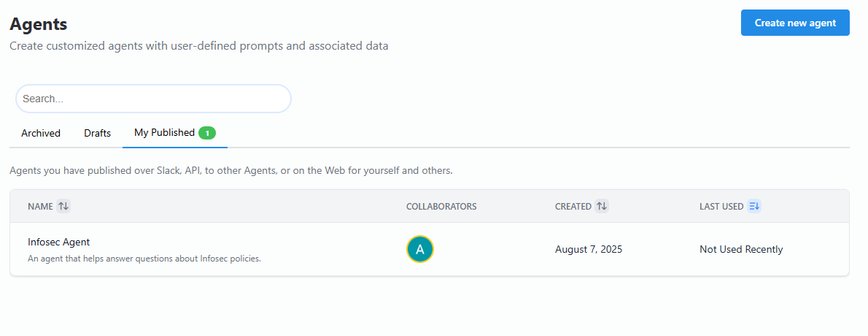Click the Created column sort arrows icon

coord(602,207)
